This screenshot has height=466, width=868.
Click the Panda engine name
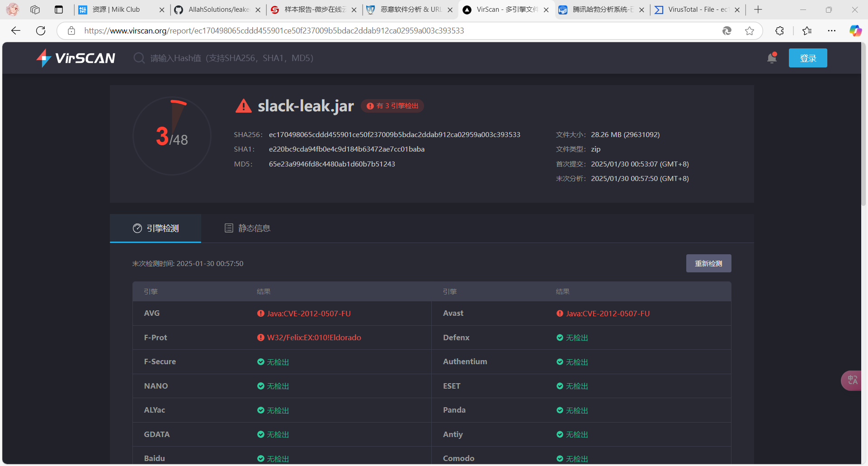click(x=454, y=410)
